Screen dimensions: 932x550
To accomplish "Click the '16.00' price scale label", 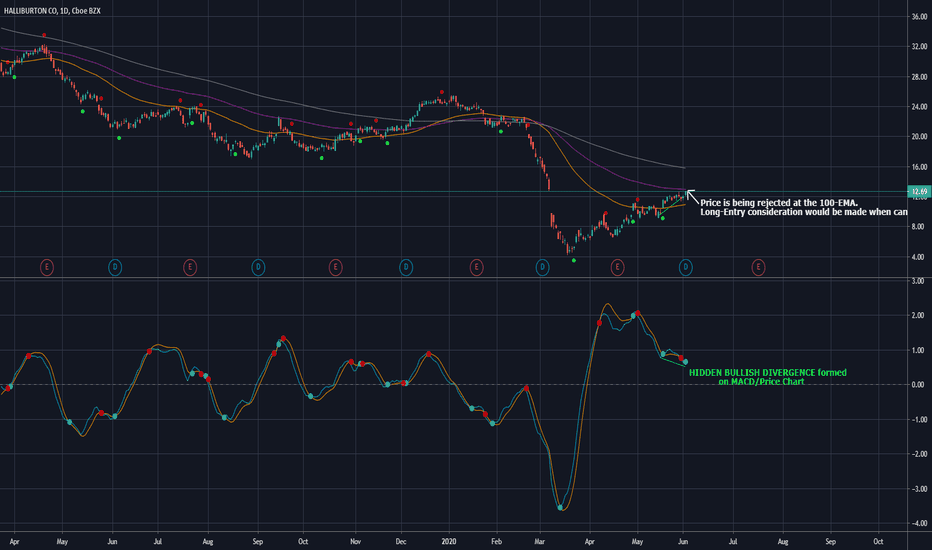I will 919,167.
